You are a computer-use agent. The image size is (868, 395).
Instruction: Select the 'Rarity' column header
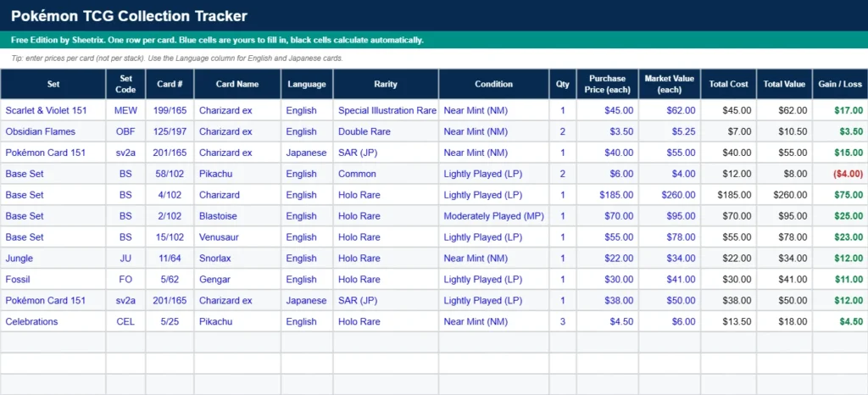pos(386,84)
